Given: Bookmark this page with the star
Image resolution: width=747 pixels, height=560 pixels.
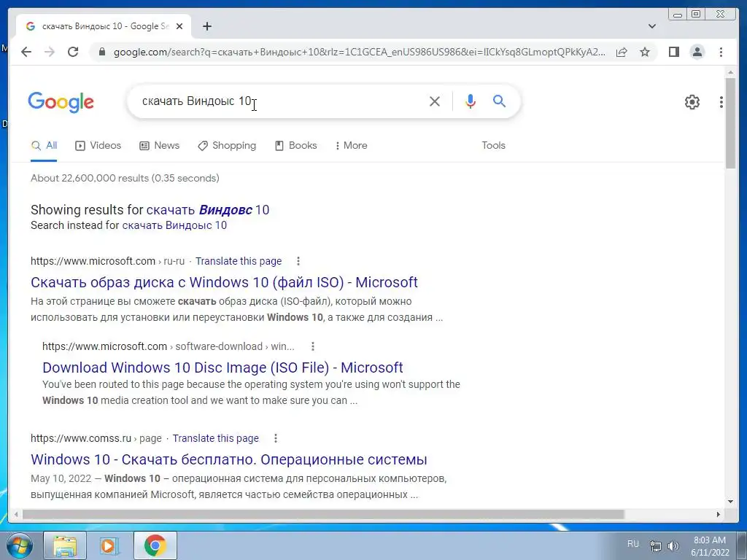Looking at the screenshot, I should tap(645, 52).
